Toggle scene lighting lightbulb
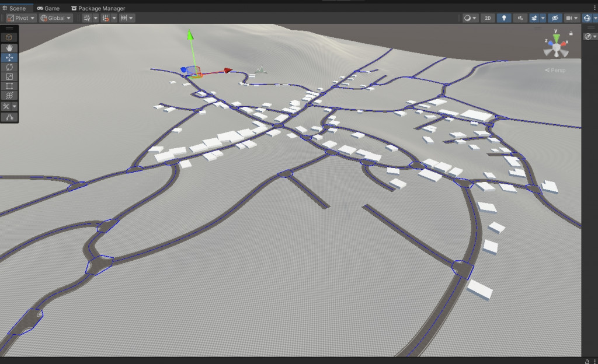 click(x=504, y=18)
